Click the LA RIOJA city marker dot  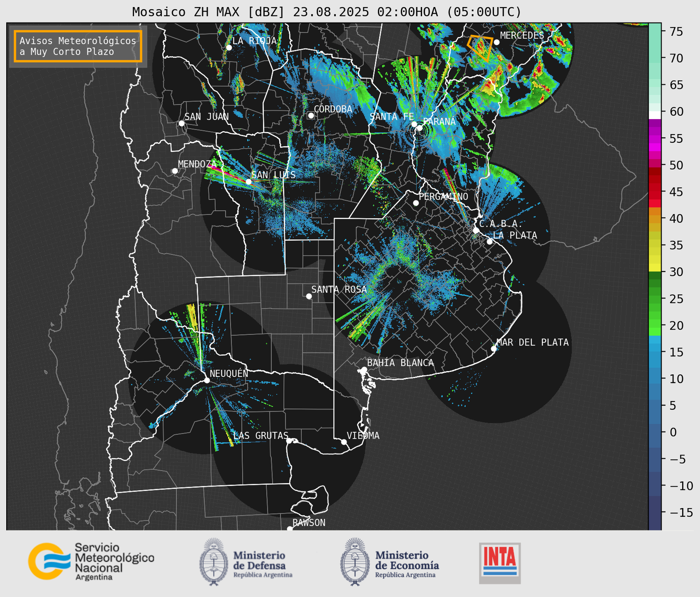pyautogui.click(x=229, y=47)
